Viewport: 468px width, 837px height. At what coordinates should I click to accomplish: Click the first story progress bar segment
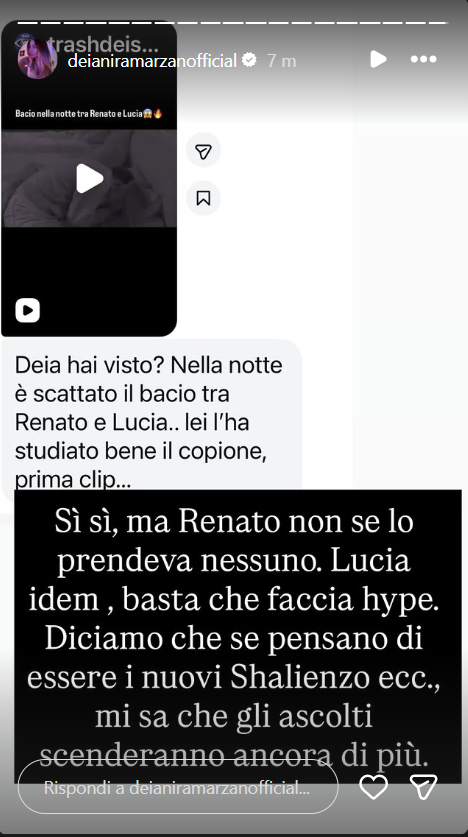28,23
